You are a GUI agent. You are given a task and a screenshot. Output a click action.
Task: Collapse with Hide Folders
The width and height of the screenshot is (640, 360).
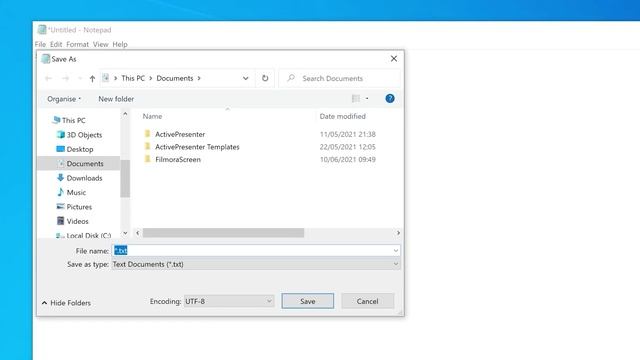tap(66, 303)
